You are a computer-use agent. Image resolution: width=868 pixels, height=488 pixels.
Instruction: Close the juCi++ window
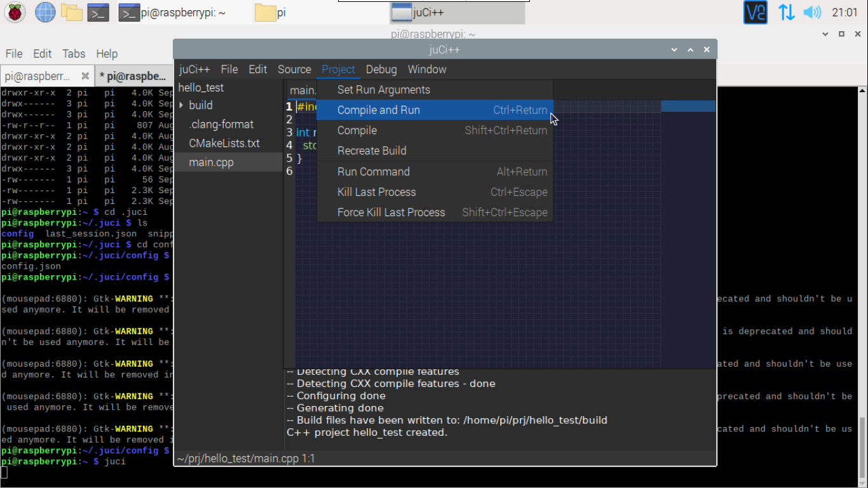[707, 50]
